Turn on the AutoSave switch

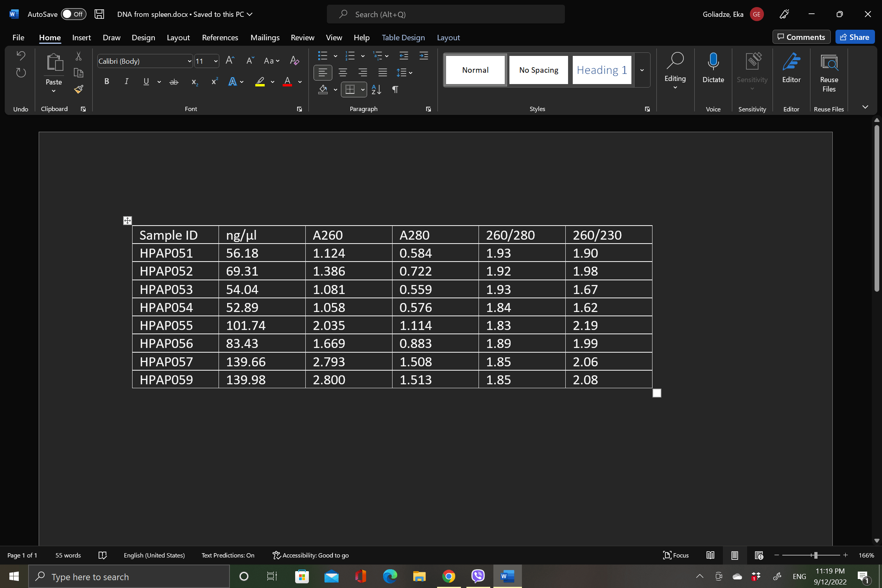click(73, 14)
